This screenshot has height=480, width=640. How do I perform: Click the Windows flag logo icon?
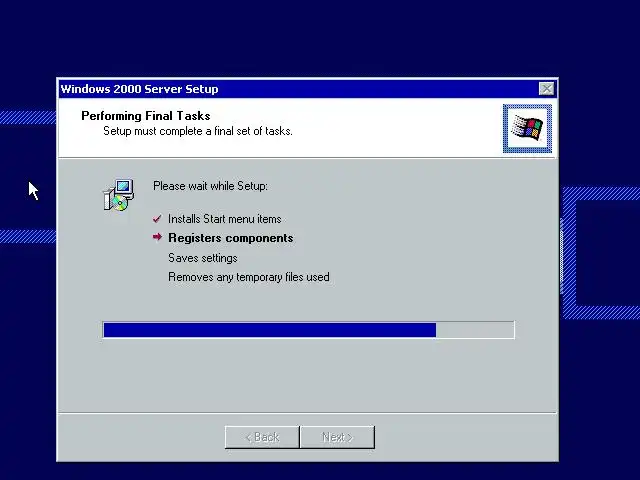coord(527,129)
